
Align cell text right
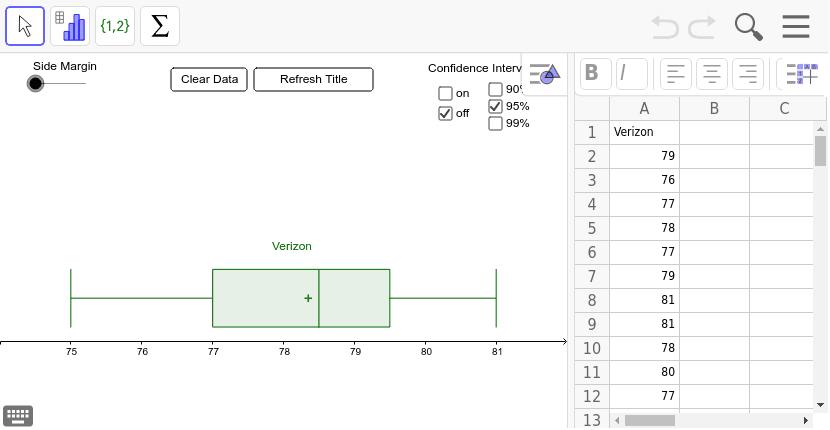(x=748, y=74)
